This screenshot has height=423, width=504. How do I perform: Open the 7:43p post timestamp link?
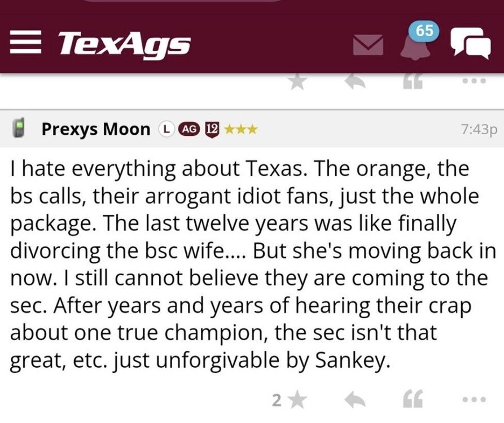pos(478,129)
